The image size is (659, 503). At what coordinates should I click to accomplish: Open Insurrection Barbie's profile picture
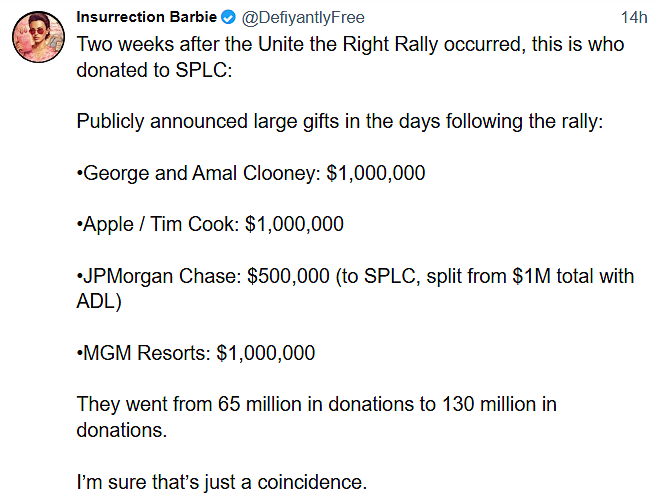[38, 37]
